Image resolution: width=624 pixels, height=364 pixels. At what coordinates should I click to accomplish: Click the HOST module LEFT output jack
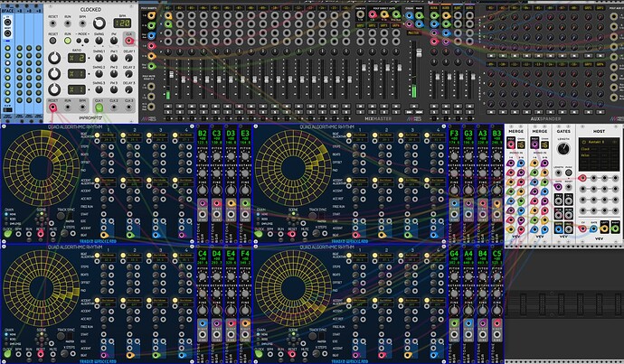(x=604, y=229)
